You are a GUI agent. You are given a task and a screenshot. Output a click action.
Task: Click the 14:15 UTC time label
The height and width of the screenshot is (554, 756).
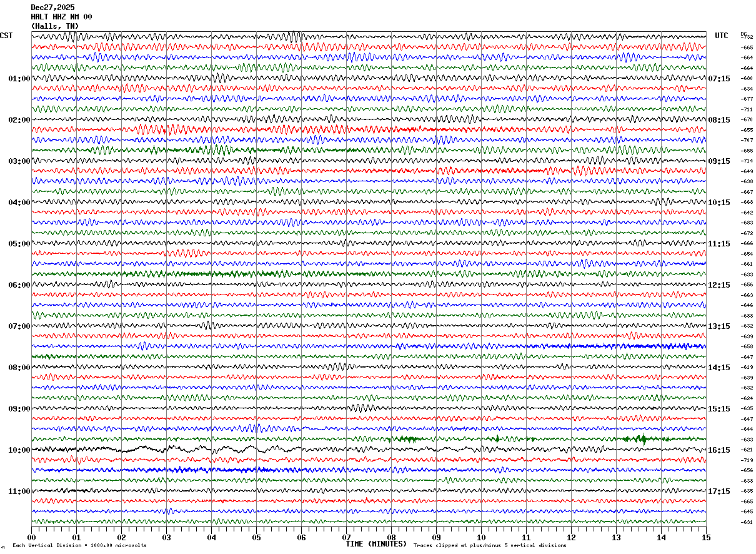click(x=719, y=368)
